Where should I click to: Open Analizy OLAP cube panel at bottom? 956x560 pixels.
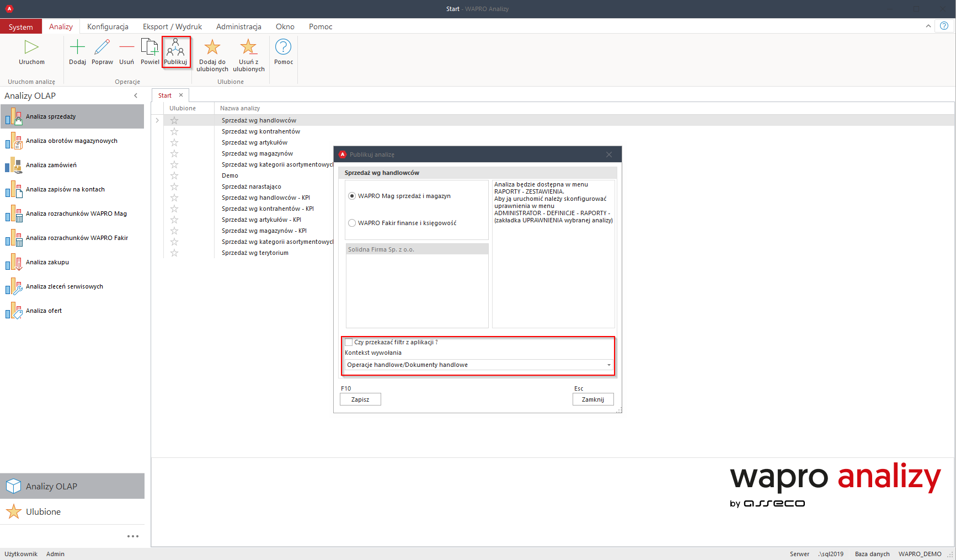click(72, 486)
